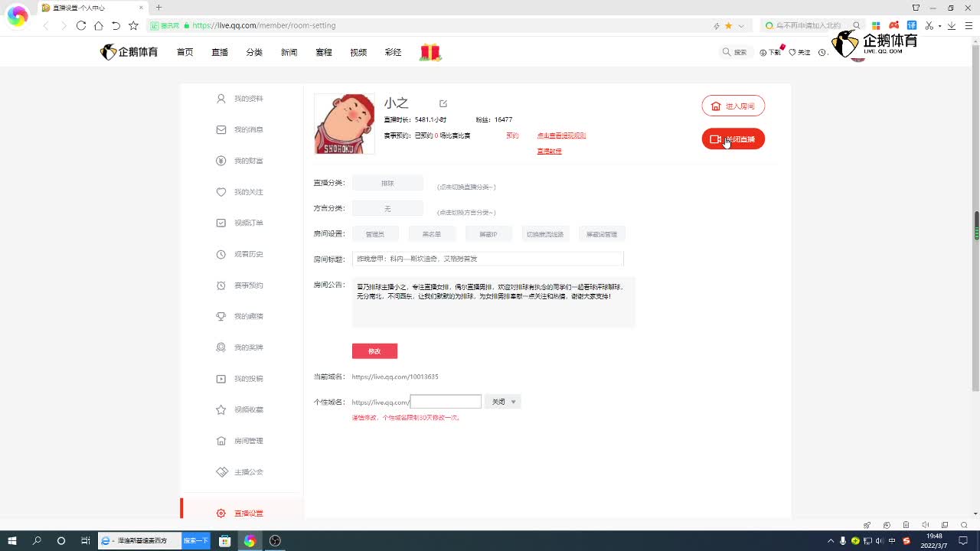980x551 pixels.
Task: Click the browser translate icon
Action: click(911, 25)
